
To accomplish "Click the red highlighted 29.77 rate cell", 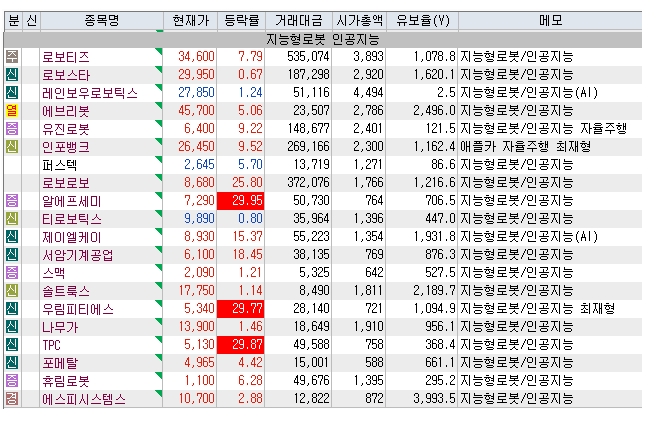I will click(241, 308).
